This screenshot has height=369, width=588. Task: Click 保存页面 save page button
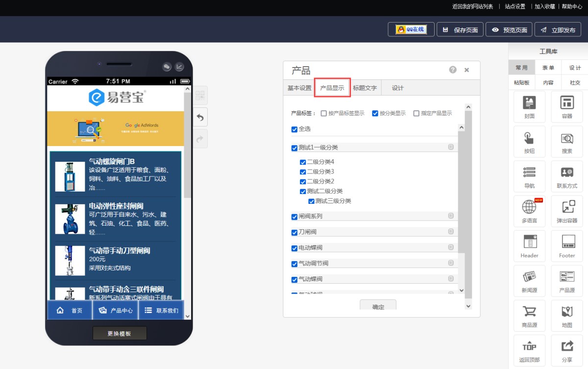pos(460,30)
